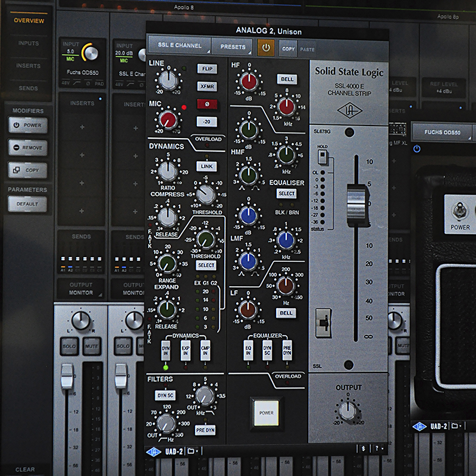This screenshot has height=476, width=476.
Task: Click the expander RANGE knob
Action: point(167,264)
